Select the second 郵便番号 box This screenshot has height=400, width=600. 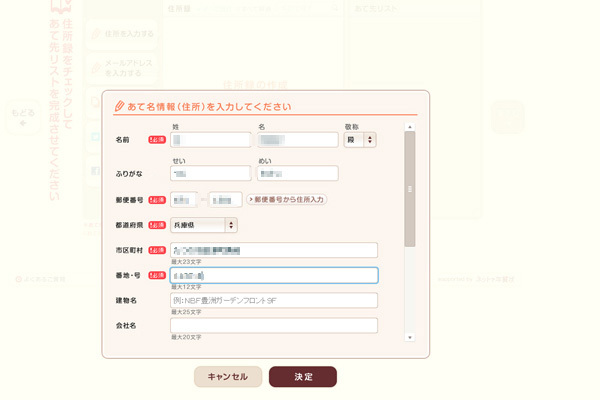tap(225, 200)
